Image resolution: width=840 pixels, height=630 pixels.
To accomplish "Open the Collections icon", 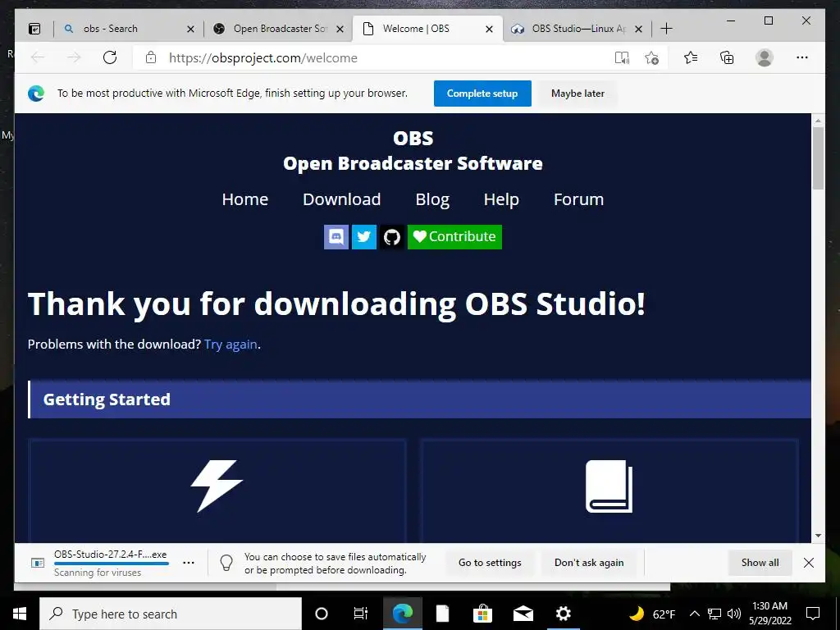I will click(727, 57).
